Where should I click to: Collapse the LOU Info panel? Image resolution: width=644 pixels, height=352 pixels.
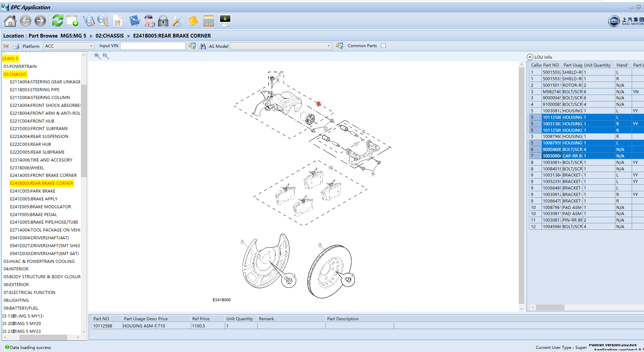click(x=530, y=57)
